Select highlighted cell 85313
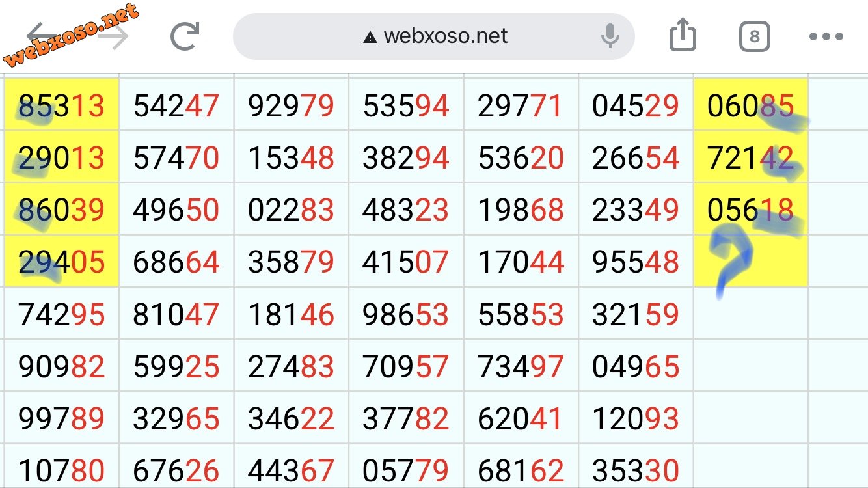 pyautogui.click(x=62, y=105)
